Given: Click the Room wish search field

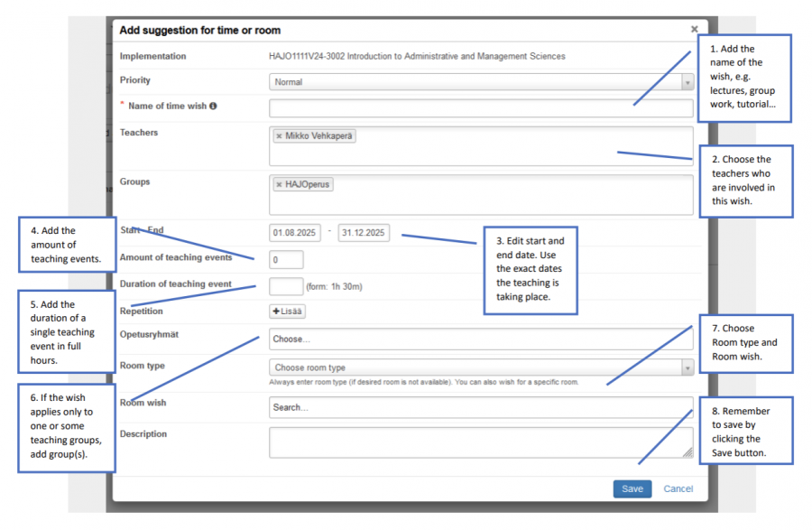Looking at the screenshot, I should (480, 407).
